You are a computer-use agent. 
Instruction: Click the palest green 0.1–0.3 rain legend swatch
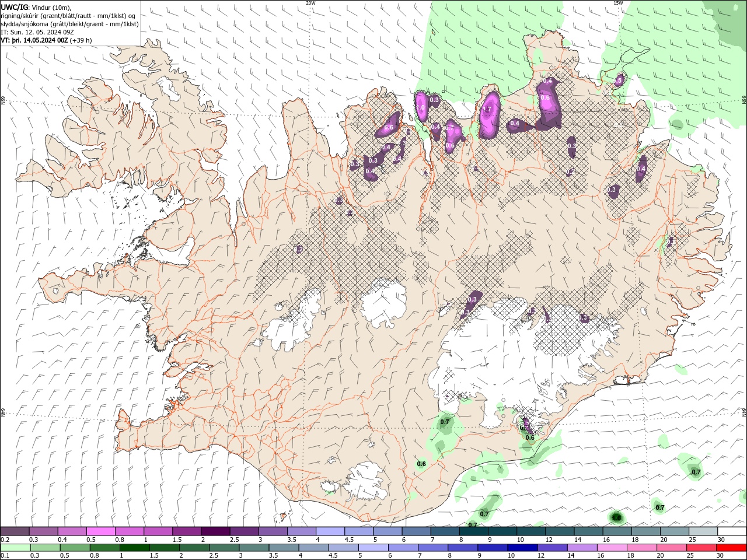click(x=16, y=548)
